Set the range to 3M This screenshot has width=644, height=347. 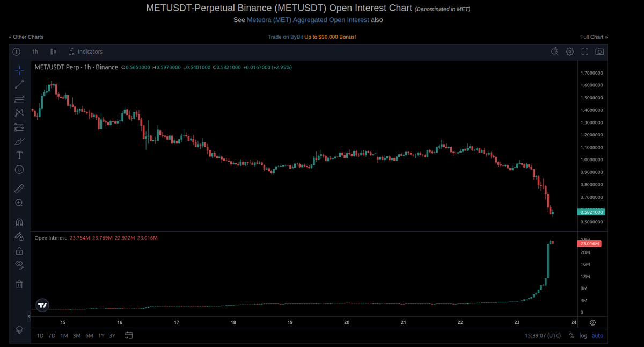tap(77, 336)
